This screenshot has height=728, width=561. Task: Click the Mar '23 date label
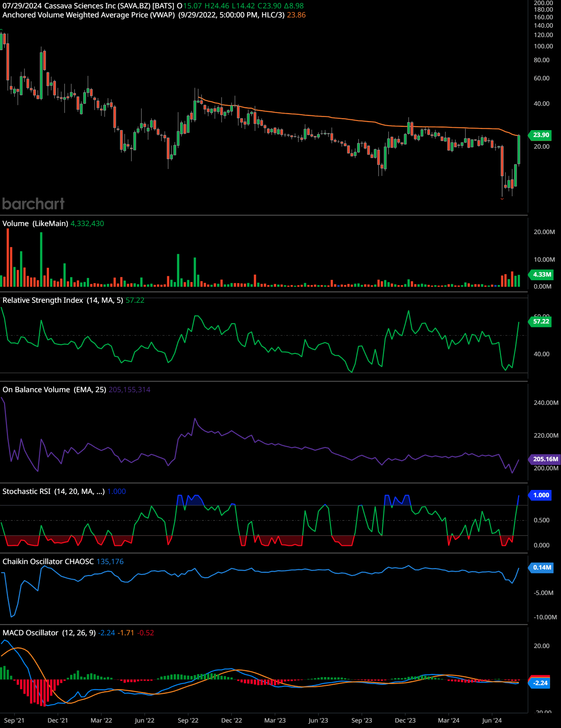click(275, 720)
